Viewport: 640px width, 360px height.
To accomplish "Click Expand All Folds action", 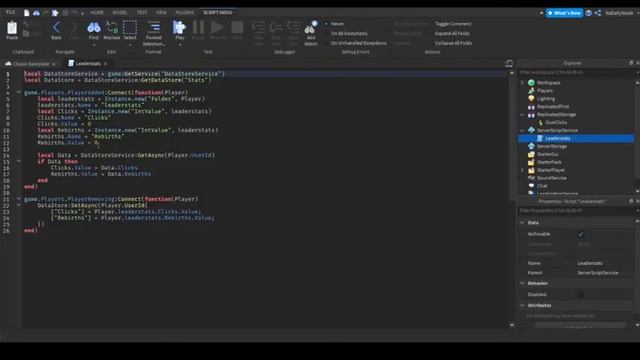I will point(452,33).
